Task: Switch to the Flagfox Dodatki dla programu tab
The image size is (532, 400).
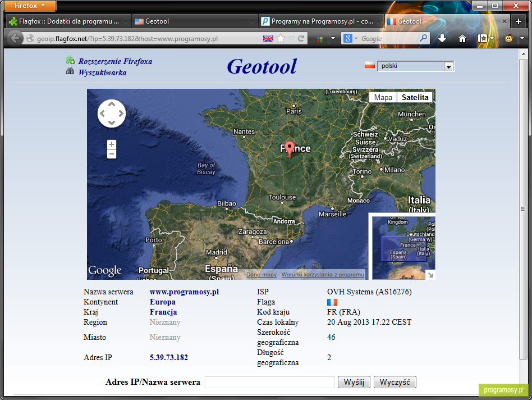Action: (69, 21)
